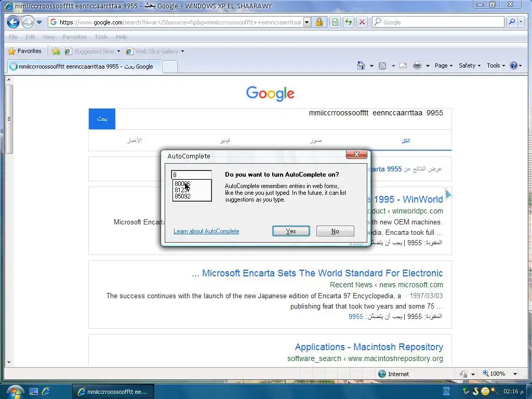Click the Google page search query field
532x399 pixels.
(x=283, y=119)
